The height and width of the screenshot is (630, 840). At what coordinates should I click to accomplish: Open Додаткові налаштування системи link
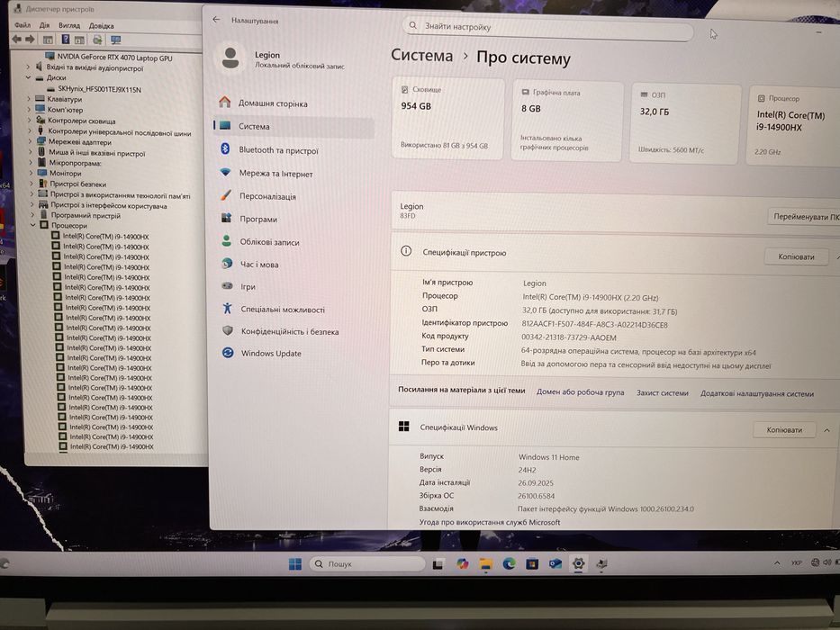(x=757, y=394)
